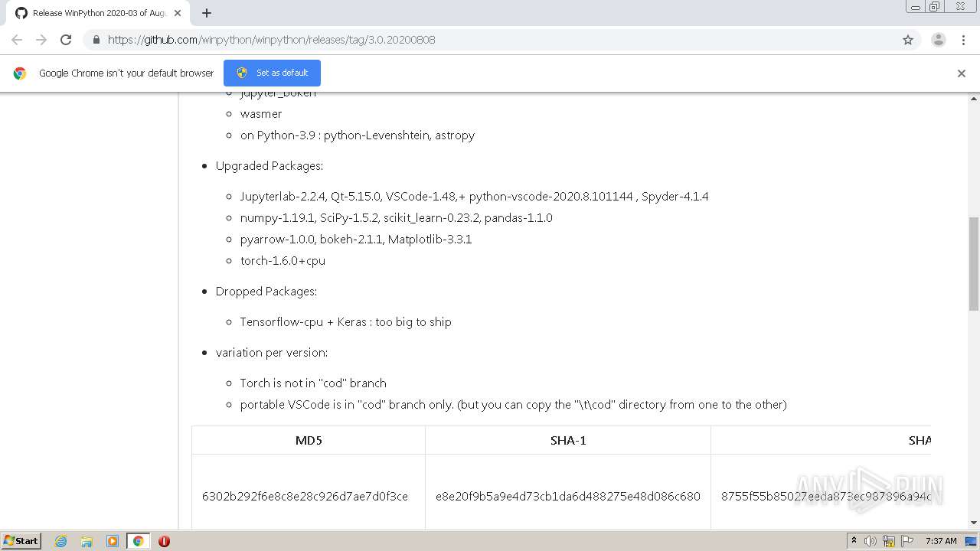Launch Internet Explorer from taskbar
The image size is (980, 551).
pyautogui.click(x=61, y=541)
